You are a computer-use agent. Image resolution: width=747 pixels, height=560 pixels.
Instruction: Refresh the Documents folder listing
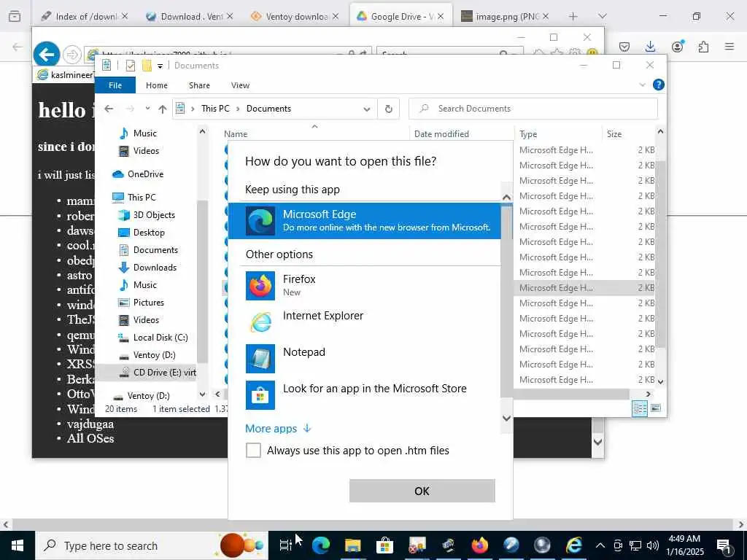click(388, 109)
